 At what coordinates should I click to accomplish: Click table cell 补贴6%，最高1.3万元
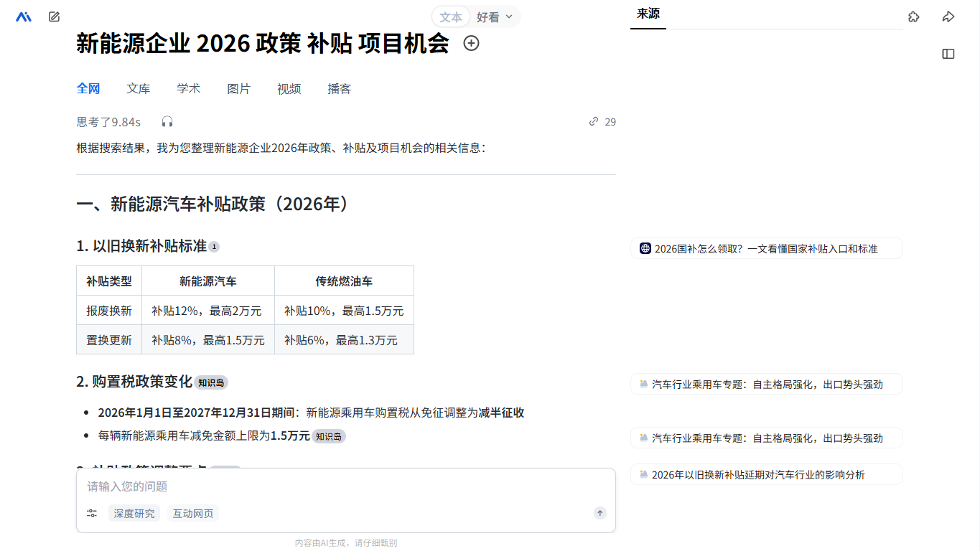pos(344,340)
